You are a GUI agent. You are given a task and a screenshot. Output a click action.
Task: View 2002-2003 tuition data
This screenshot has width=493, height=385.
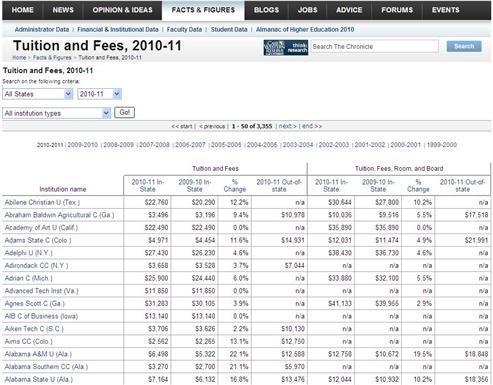334,145
